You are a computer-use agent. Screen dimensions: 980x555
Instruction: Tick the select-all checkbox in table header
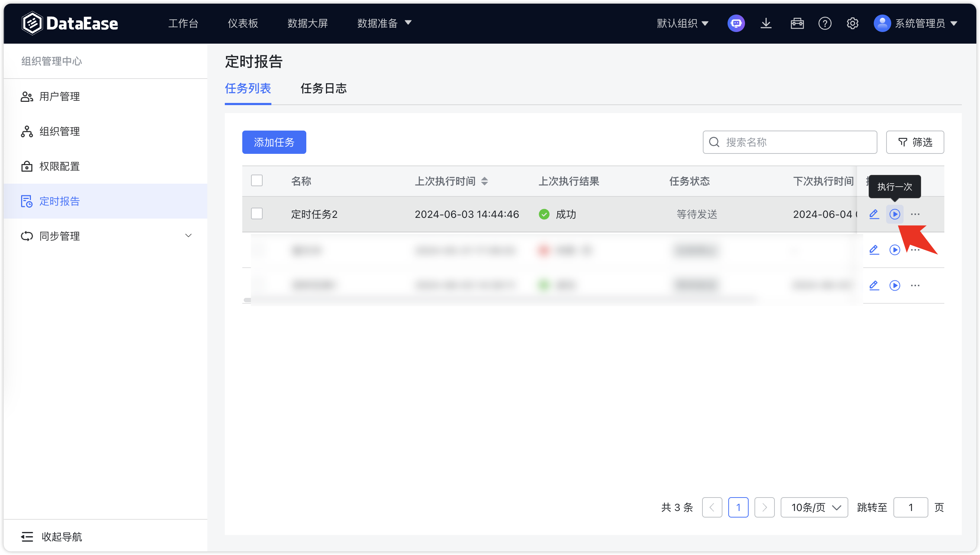[256, 180]
